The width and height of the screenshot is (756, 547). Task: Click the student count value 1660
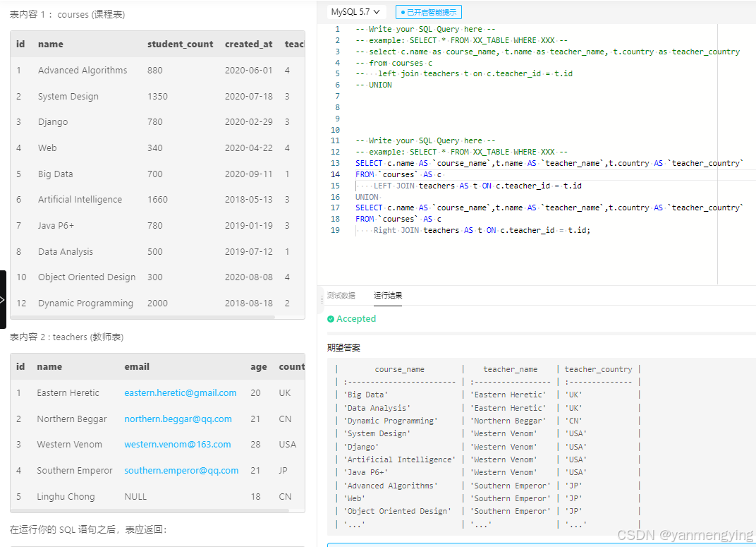coord(157,200)
